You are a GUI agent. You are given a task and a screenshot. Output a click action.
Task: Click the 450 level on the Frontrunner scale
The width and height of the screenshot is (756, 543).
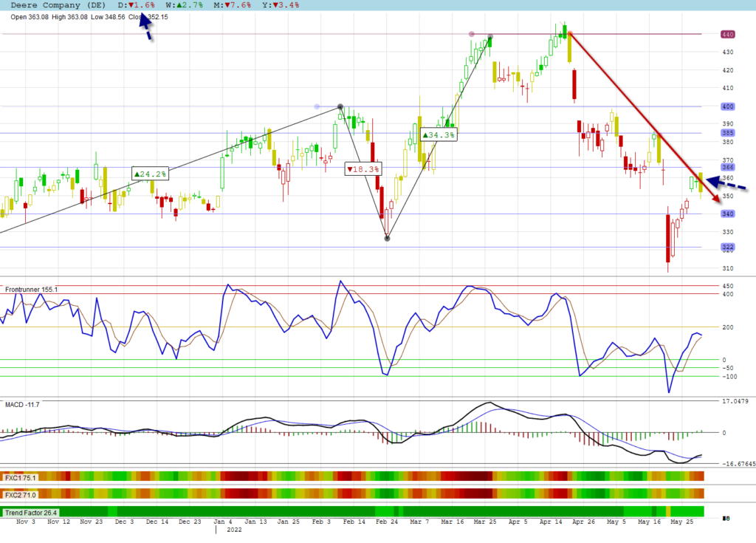click(x=727, y=286)
